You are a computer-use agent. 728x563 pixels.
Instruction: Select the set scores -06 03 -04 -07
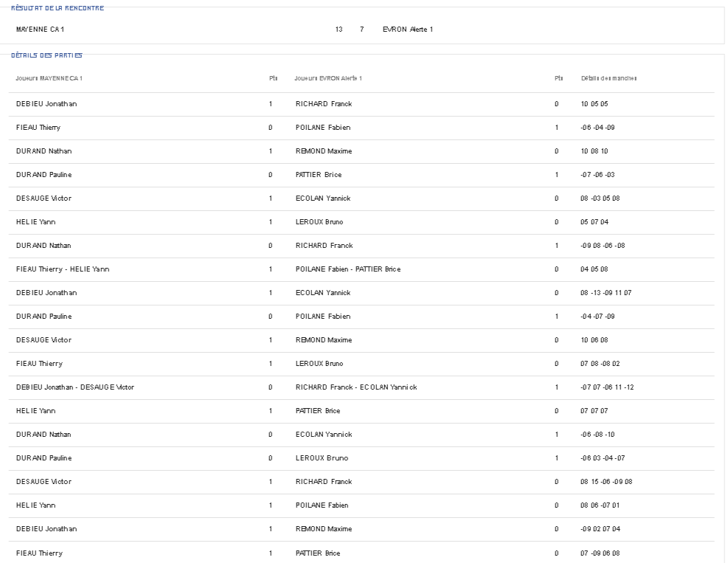point(603,458)
